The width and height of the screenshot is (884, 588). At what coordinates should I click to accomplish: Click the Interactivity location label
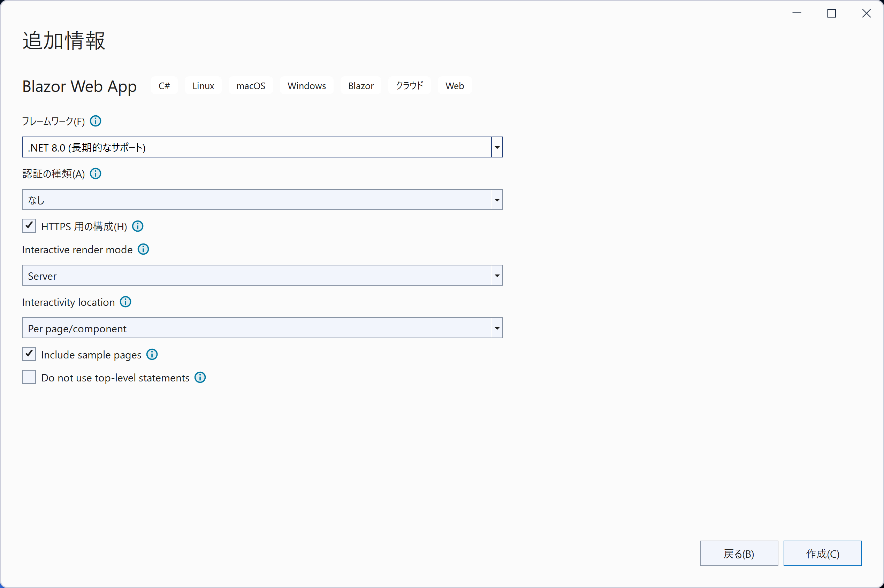(69, 302)
